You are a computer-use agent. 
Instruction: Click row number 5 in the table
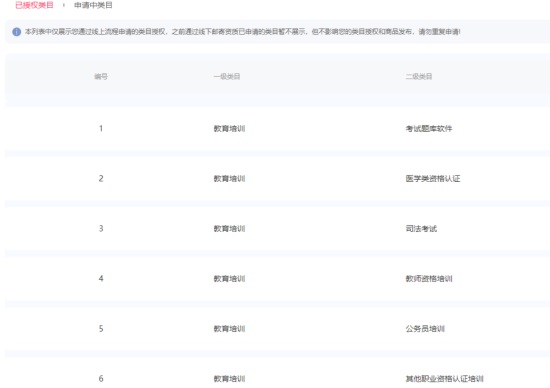tap(101, 329)
